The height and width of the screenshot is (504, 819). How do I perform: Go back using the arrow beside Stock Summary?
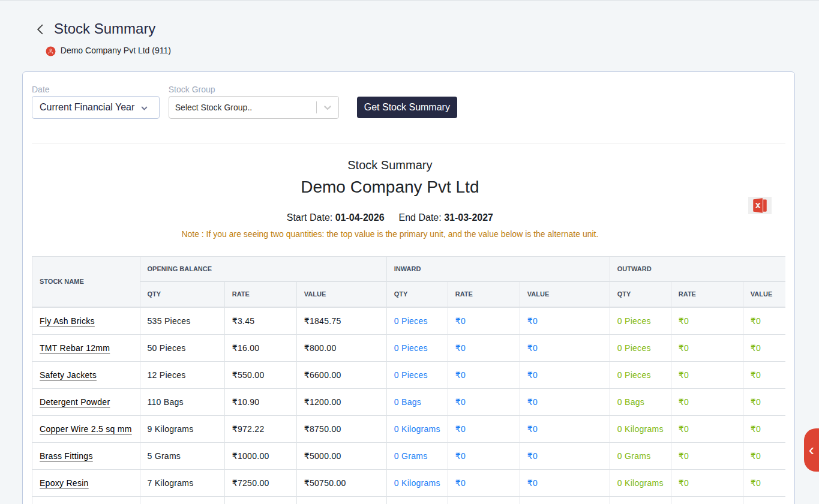[40, 29]
